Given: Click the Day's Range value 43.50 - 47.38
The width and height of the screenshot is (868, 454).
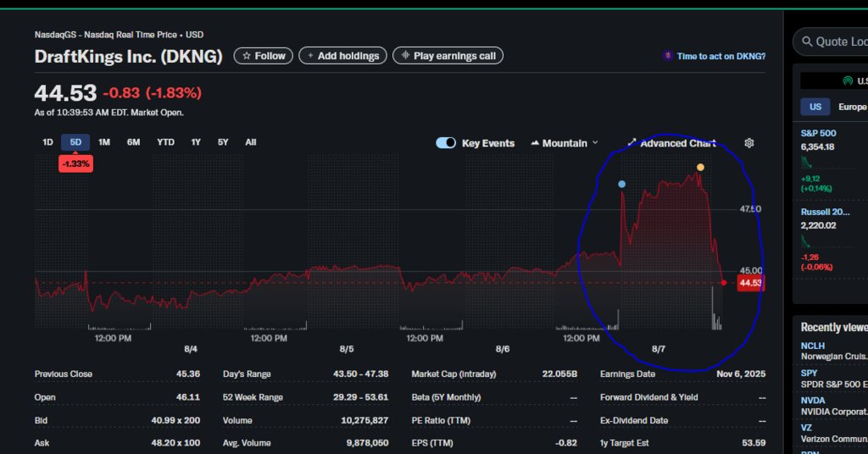Looking at the screenshot, I should [361, 374].
